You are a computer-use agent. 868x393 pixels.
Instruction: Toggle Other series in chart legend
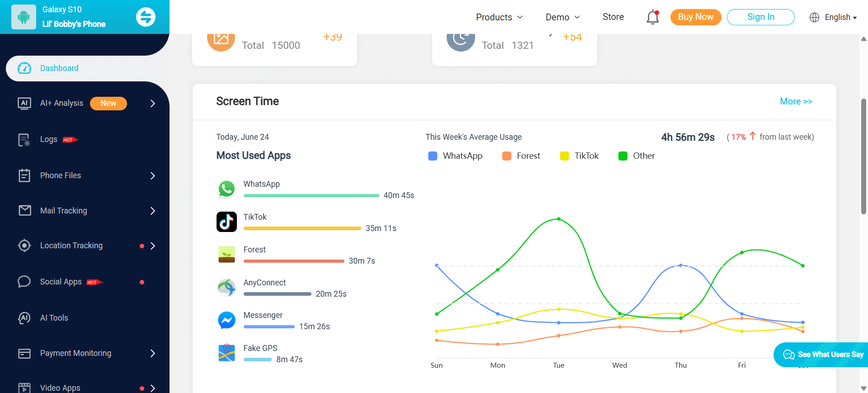click(637, 156)
